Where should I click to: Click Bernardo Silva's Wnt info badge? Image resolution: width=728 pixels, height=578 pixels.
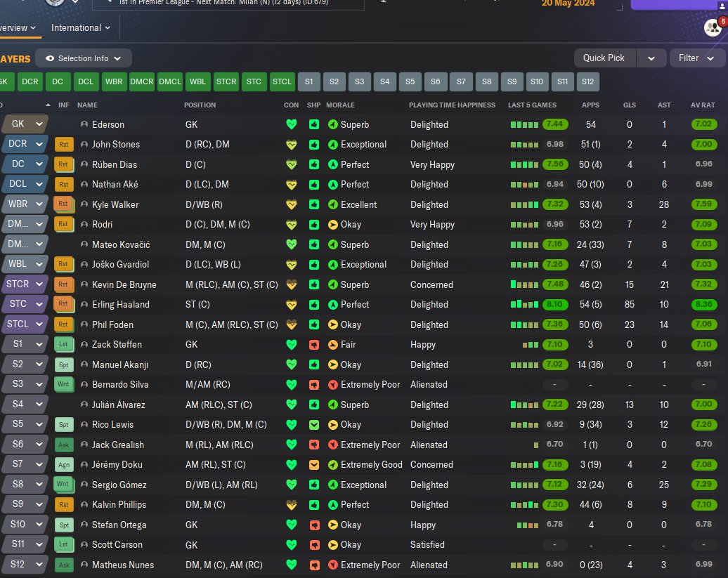pyautogui.click(x=64, y=384)
